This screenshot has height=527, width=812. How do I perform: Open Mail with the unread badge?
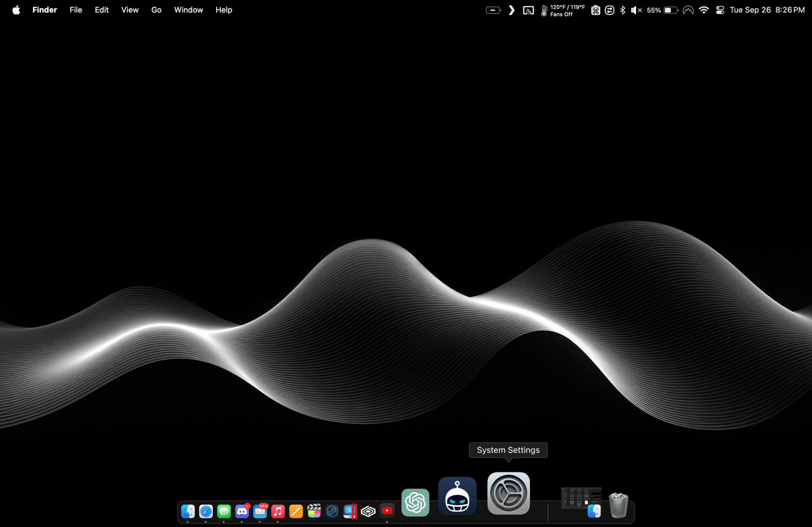click(260, 511)
